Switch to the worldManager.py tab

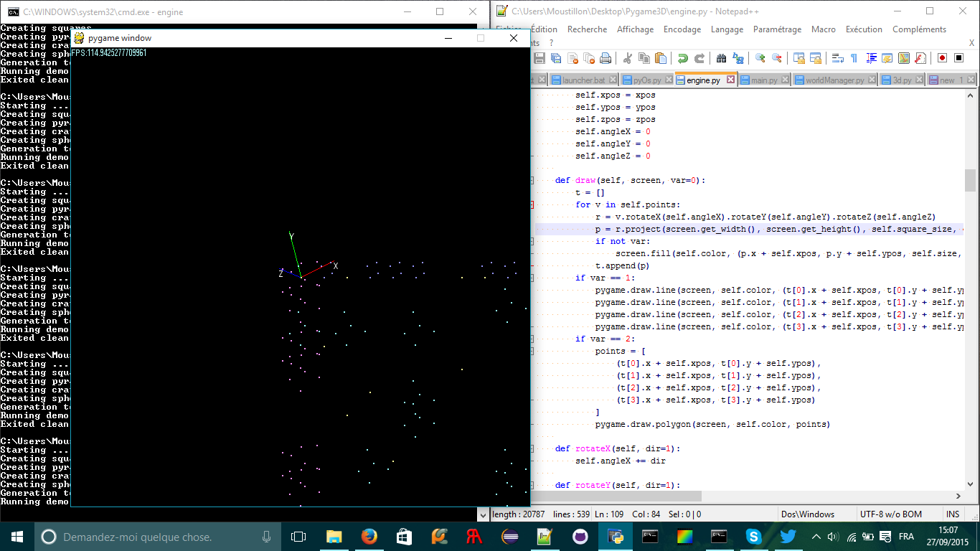835,80
